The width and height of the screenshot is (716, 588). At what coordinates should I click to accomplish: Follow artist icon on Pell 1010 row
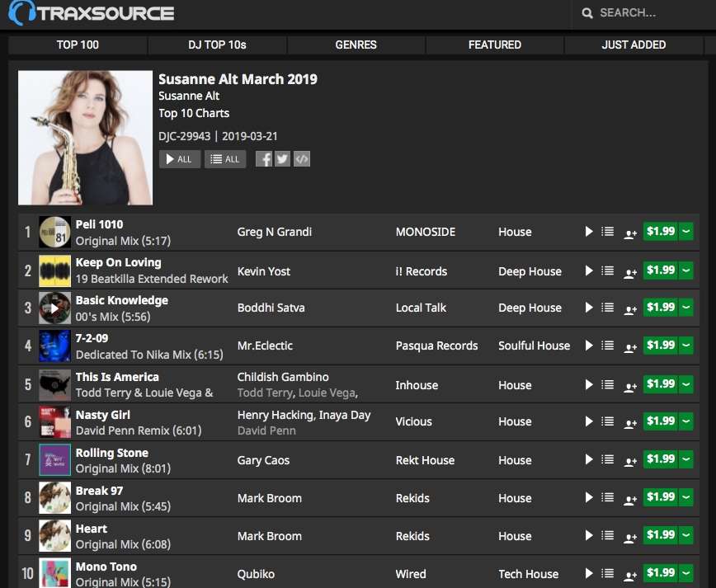(630, 234)
